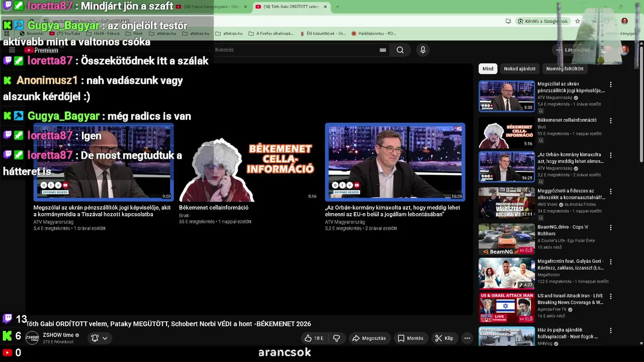Open the Megafrontin channel link in sidebar
Image resolution: width=644 pixels, height=362 pixels.
pyautogui.click(x=548, y=275)
